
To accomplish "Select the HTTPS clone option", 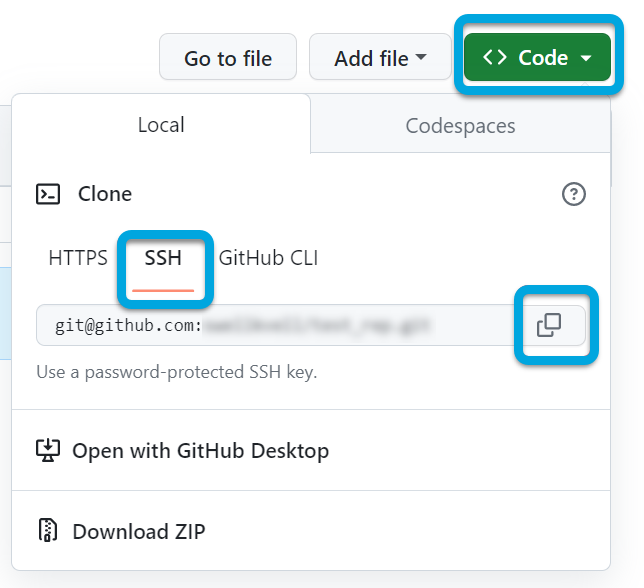I will point(78,258).
